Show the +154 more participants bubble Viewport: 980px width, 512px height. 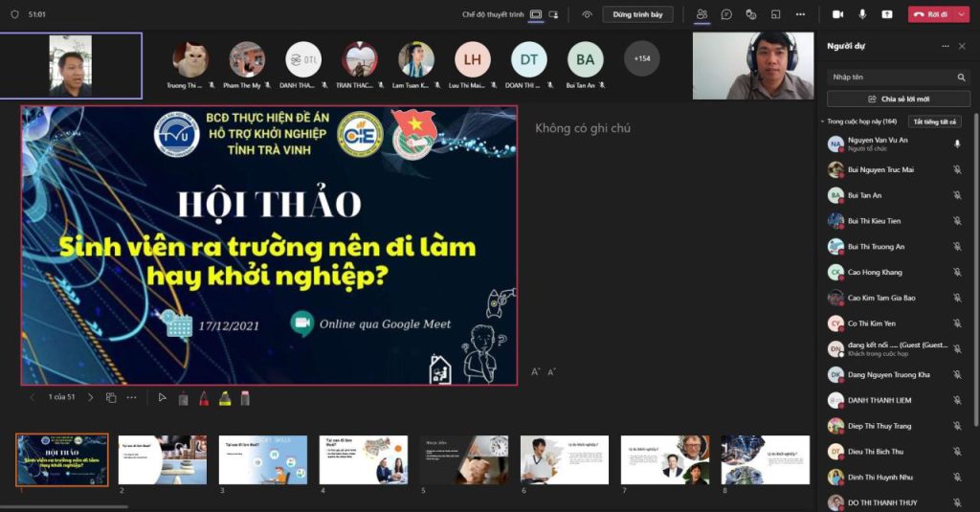(642, 58)
